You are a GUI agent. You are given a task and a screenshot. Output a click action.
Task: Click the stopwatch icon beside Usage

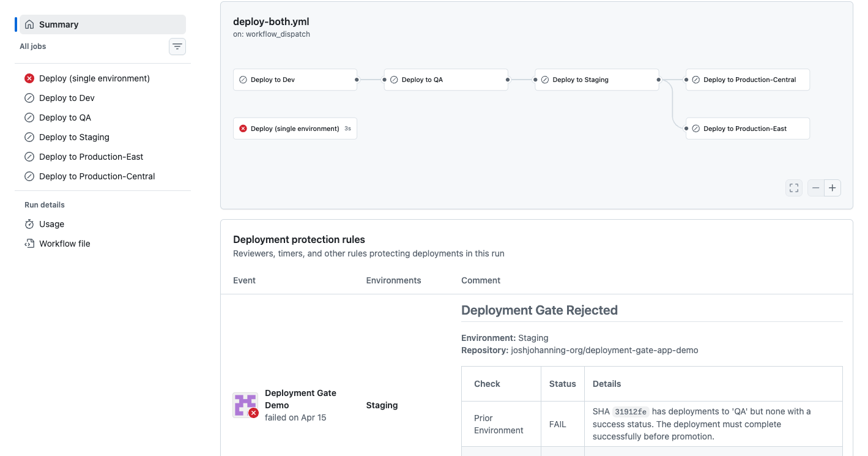click(x=29, y=224)
